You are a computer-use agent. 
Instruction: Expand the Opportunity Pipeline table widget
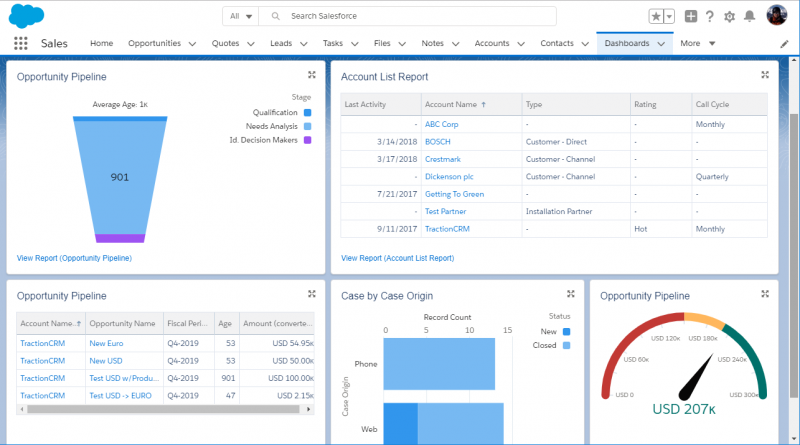click(x=312, y=294)
